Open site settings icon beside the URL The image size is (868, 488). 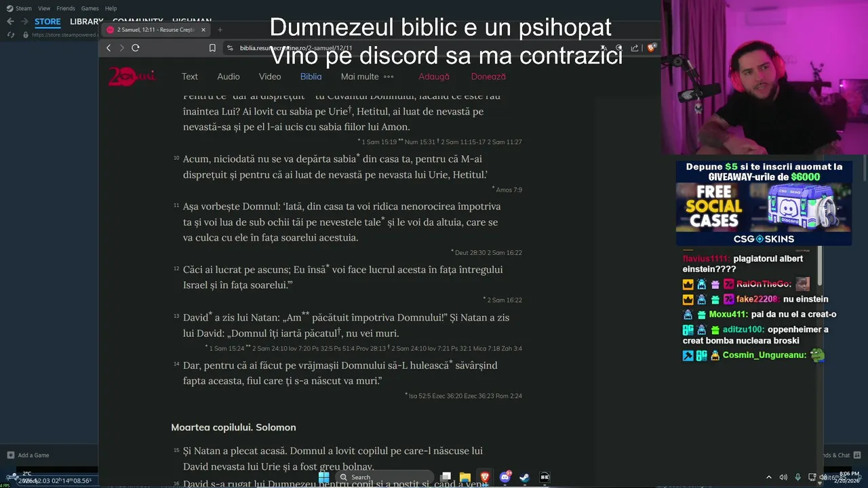click(x=230, y=47)
